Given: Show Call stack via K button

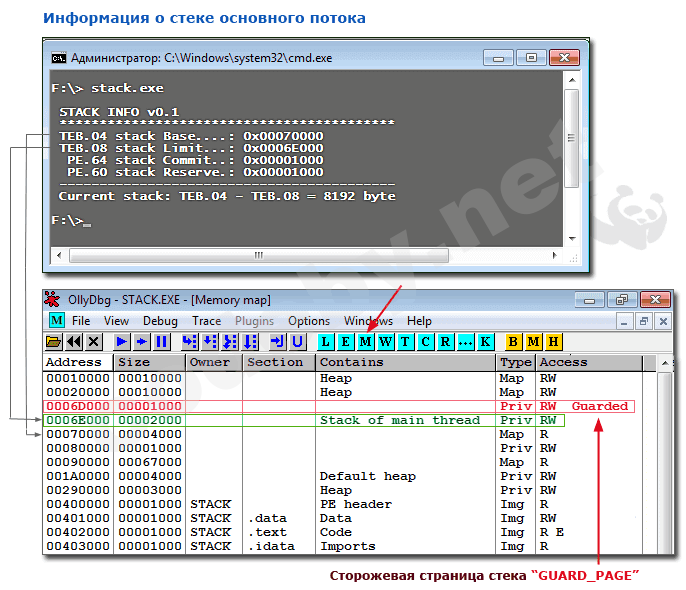Looking at the screenshot, I should (485, 342).
